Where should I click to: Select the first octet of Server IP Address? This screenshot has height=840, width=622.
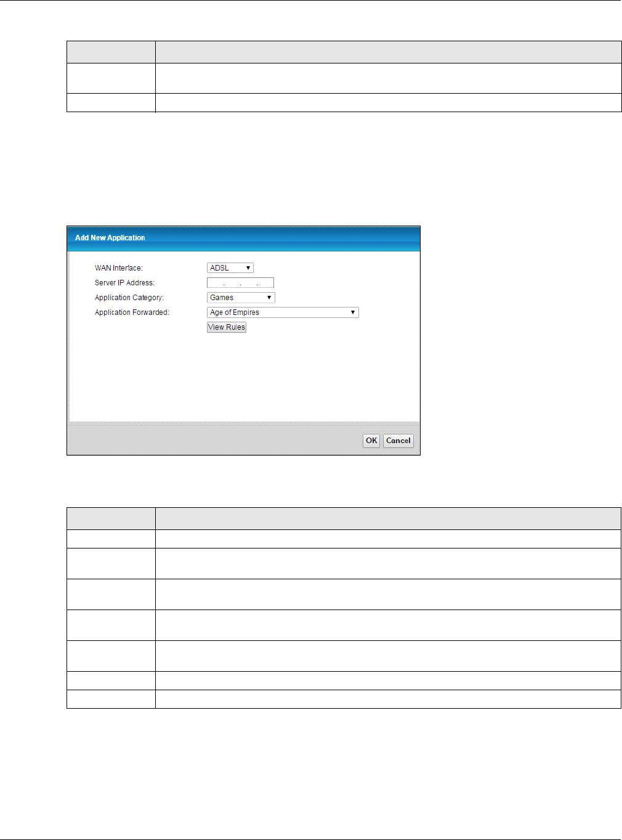click(x=216, y=283)
